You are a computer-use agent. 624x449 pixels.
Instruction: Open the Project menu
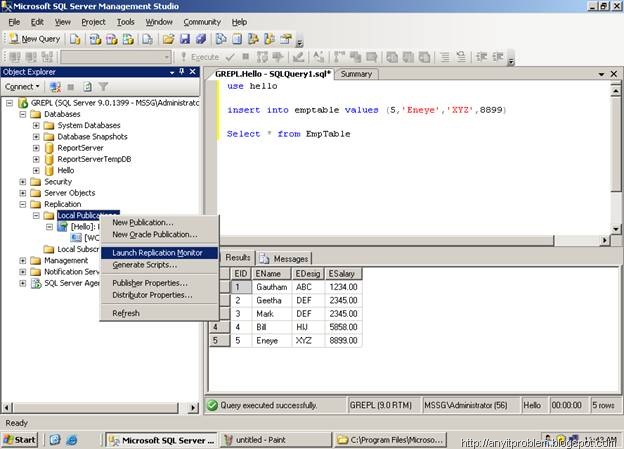[94, 22]
